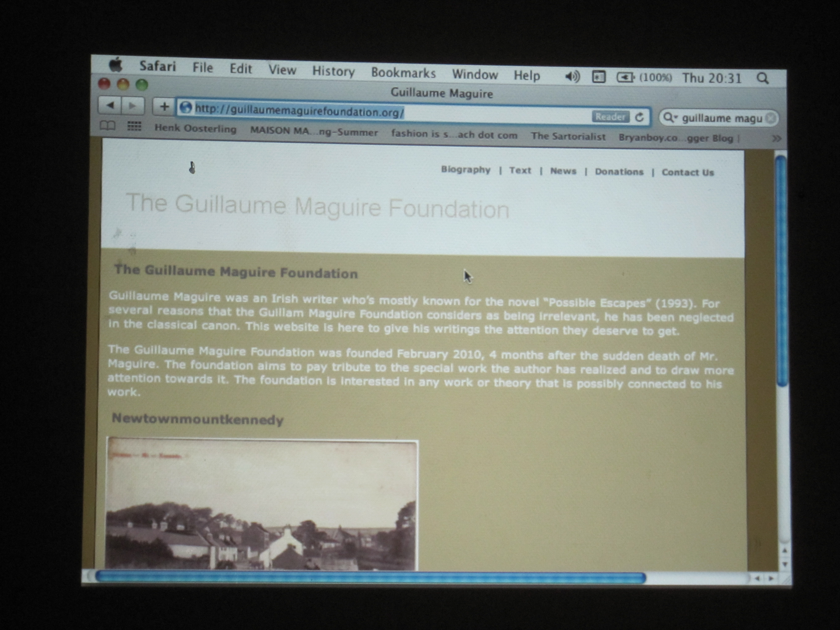The width and height of the screenshot is (840, 630).
Task: Add bookmark with the plus button
Action: pos(164,107)
